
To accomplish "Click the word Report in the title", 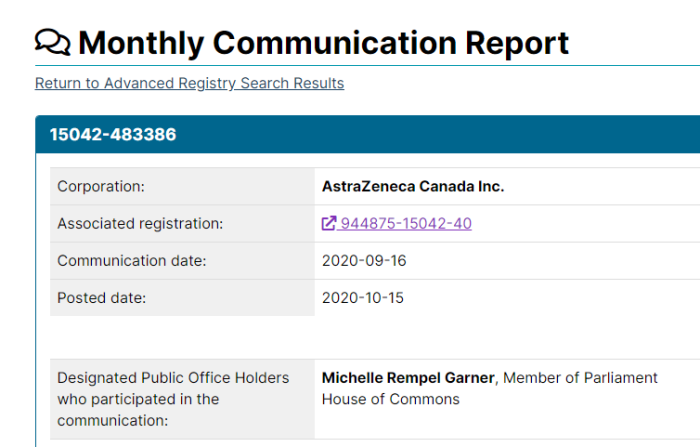I will tap(517, 43).
